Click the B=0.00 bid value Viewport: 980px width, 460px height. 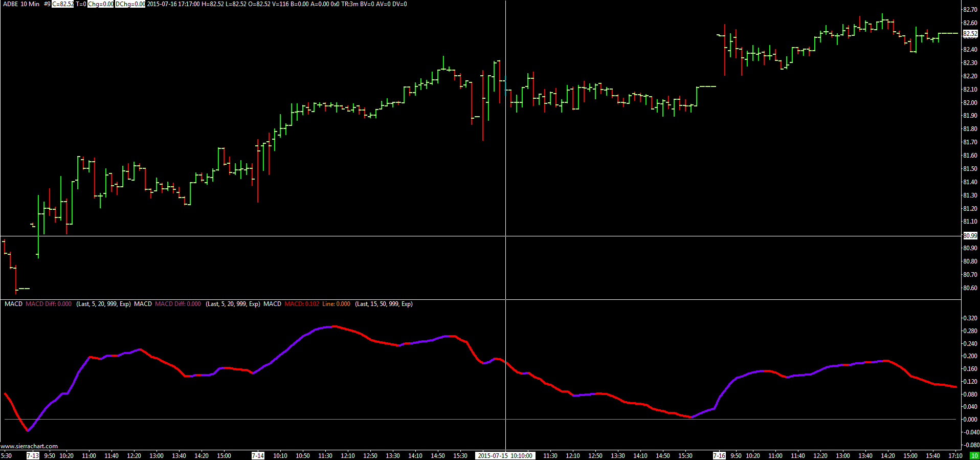300,4
